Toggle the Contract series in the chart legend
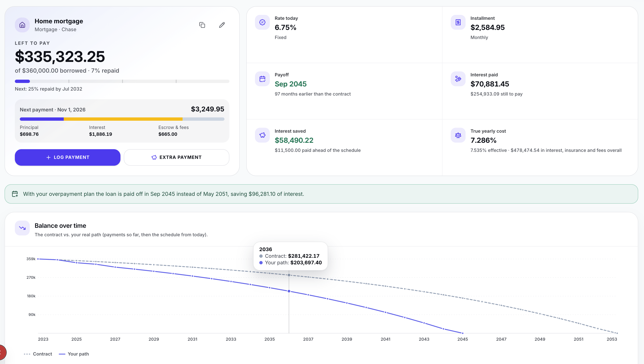 point(38,354)
